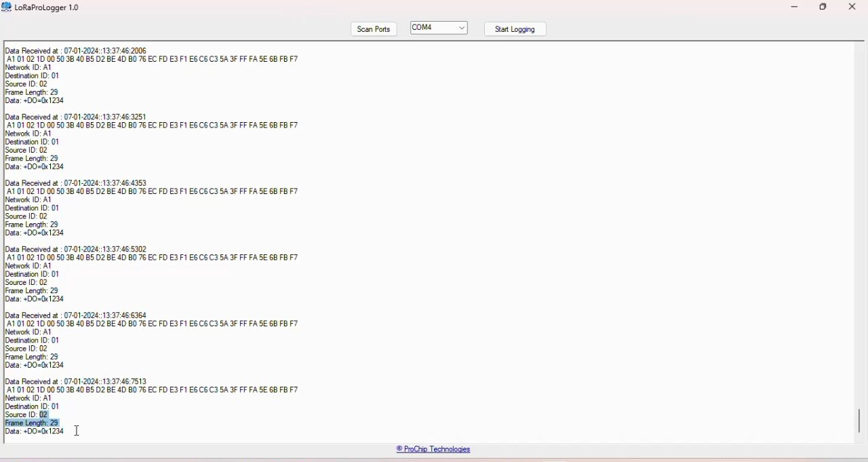Minimize the LoRaProLogger window
Viewport: 868px width, 462px height.
coord(795,7)
